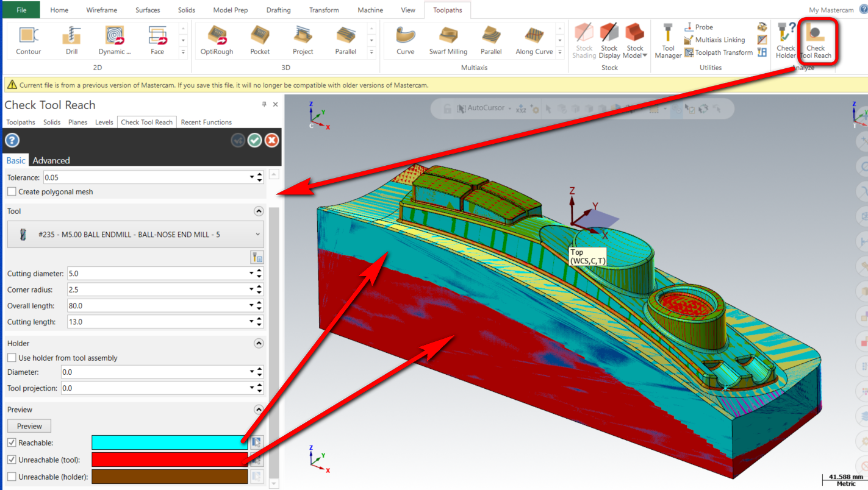Switch to the Advanced tab
Screen dimensions: 868x490
click(51, 160)
